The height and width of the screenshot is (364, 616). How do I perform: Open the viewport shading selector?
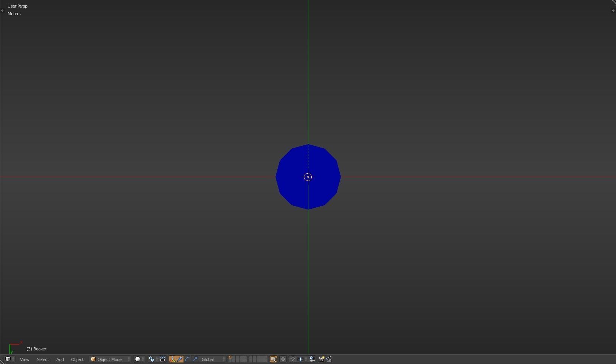coord(140,359)
